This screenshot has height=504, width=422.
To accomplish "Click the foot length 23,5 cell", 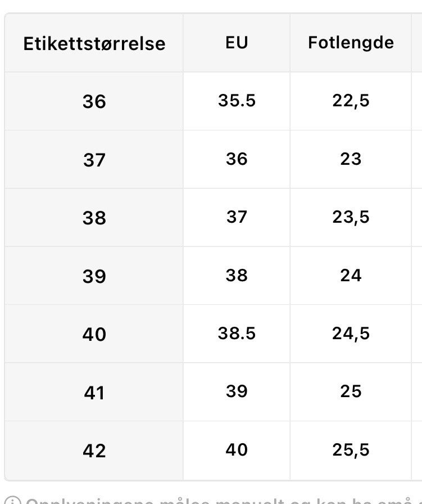I will tap(351, 218).
